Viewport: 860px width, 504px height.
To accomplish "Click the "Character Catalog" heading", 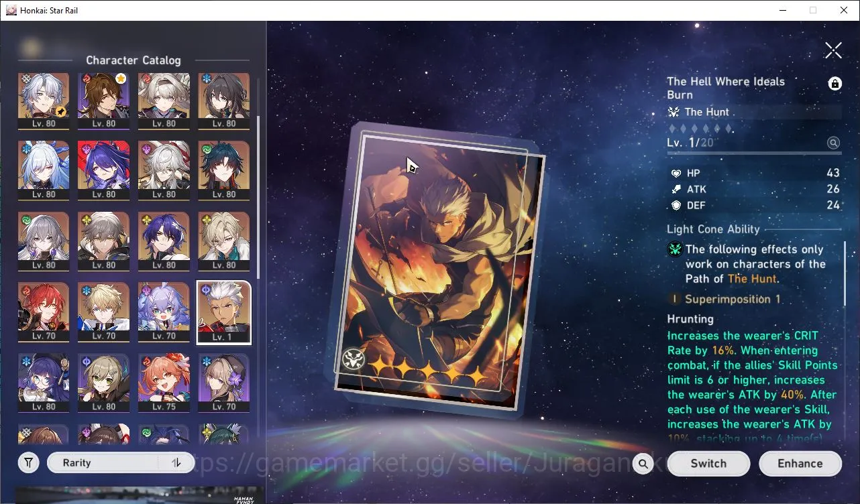I will point(133,60).
